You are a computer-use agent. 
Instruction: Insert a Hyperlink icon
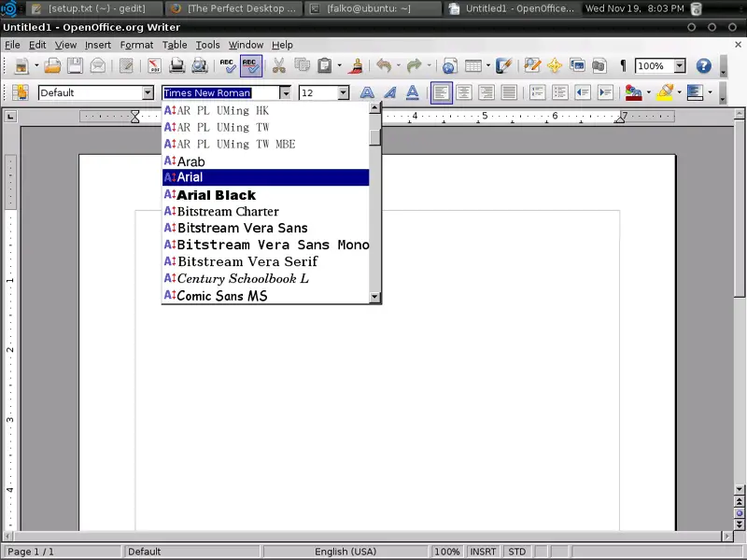click(449, 65)
